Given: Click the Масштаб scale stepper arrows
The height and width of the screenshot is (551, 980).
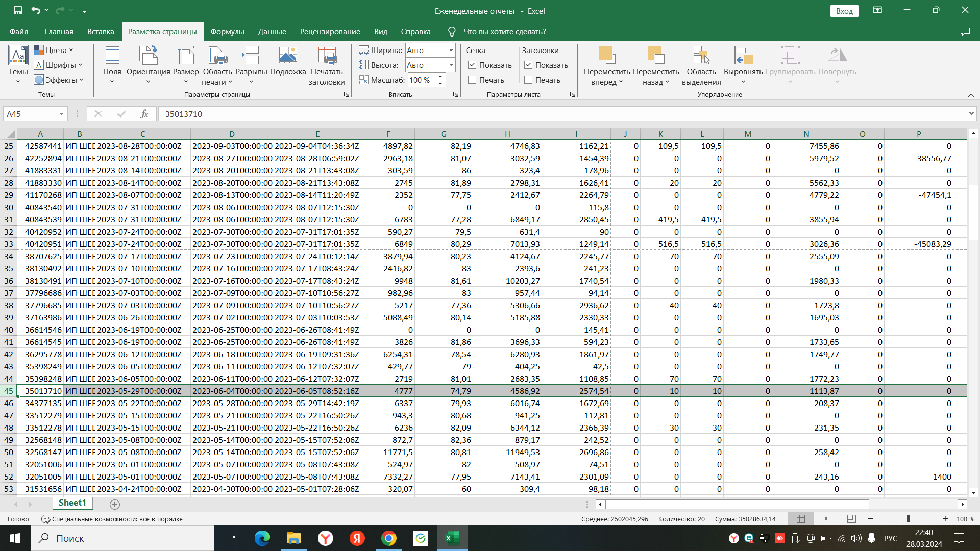Looking at the screenshot, I should coord(440,80).
